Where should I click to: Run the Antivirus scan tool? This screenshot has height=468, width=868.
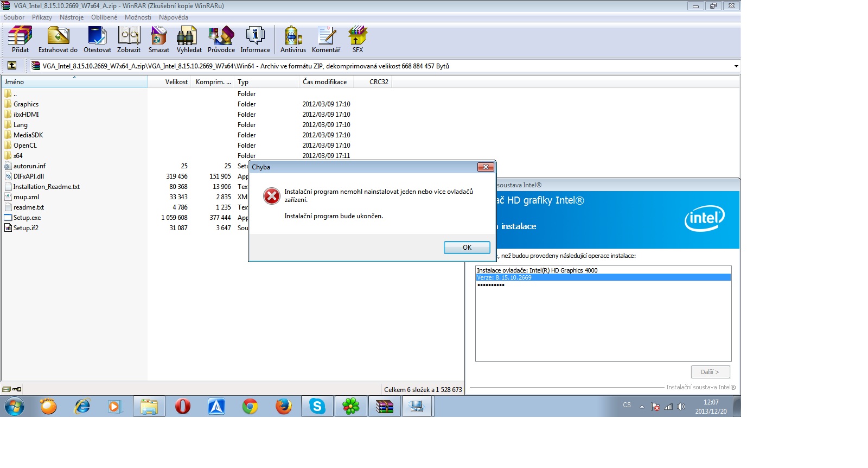pos(293,40)
